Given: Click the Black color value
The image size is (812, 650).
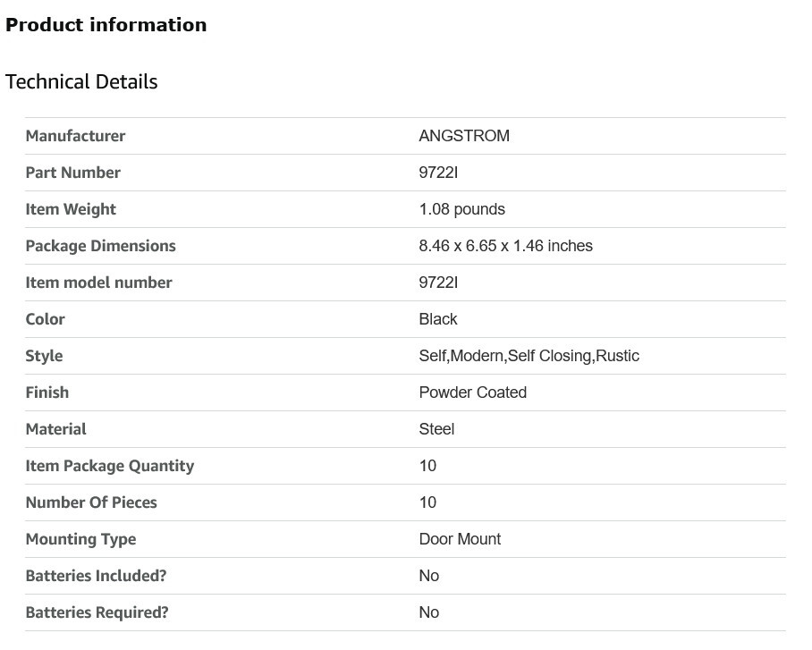Looking at the screenshot, I should pyautogui.click(x=438, y=319).
